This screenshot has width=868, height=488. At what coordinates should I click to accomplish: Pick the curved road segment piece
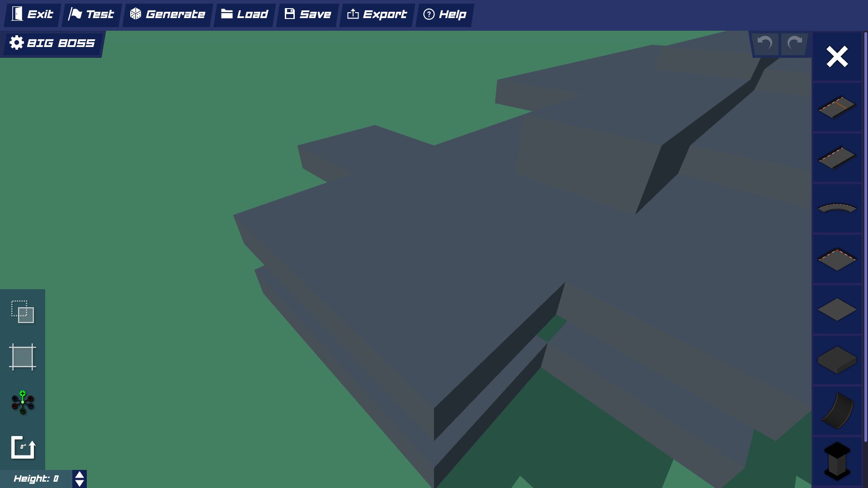tap(837, 208)
